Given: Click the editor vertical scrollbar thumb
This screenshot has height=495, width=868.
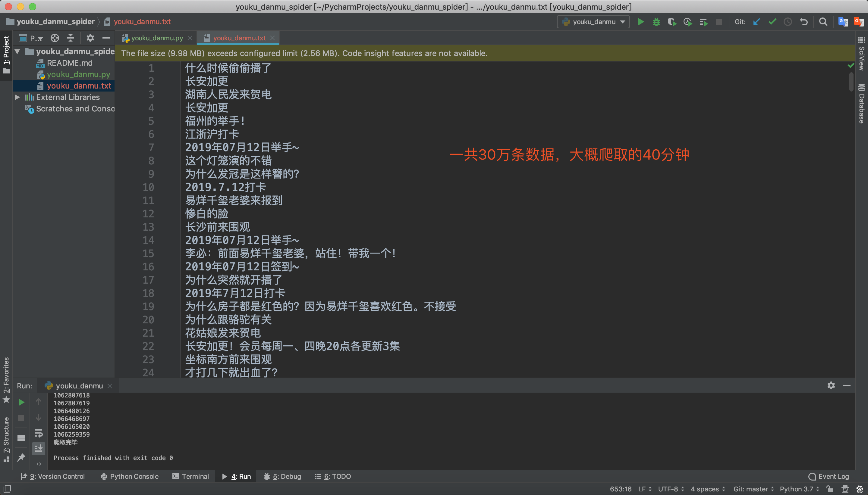Looking at the screenshot, I should (851, 82).
